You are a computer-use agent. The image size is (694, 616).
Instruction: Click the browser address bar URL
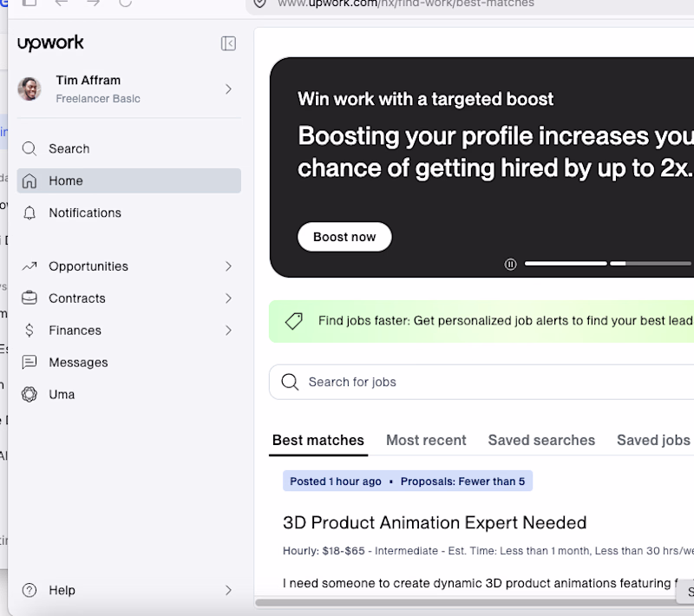[406, 3]
